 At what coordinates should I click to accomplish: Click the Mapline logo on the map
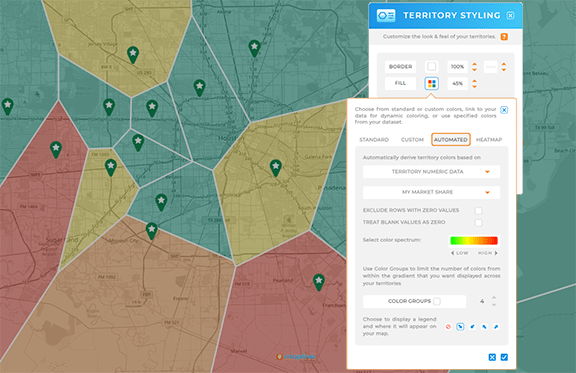(296, 356)
